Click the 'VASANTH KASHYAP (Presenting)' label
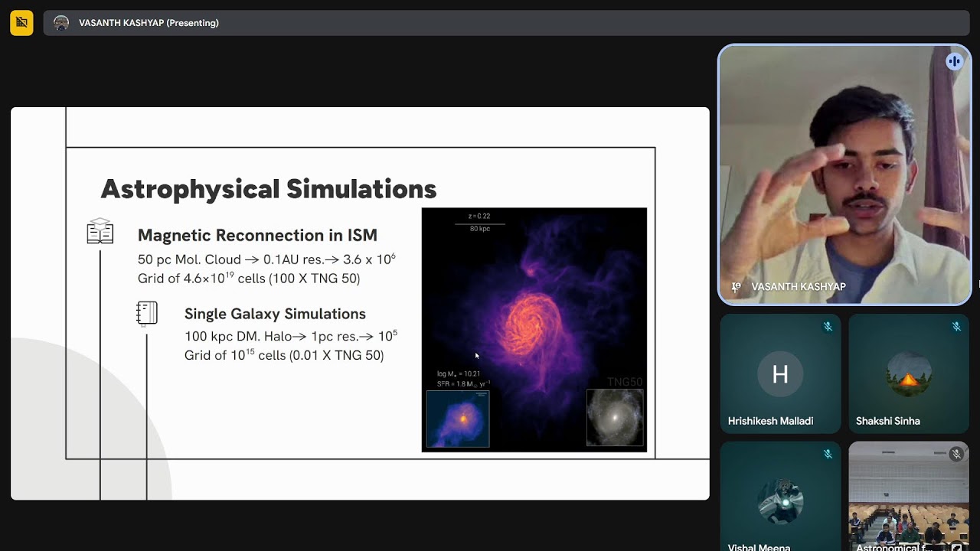Screen dimensions: 980x551 149,23
